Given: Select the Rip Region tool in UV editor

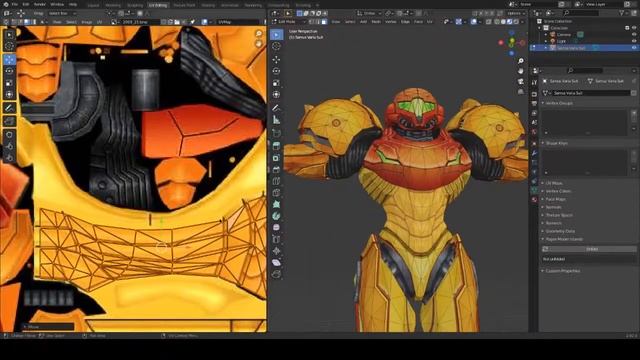Looking at the screenshot, I should (9, 121).
